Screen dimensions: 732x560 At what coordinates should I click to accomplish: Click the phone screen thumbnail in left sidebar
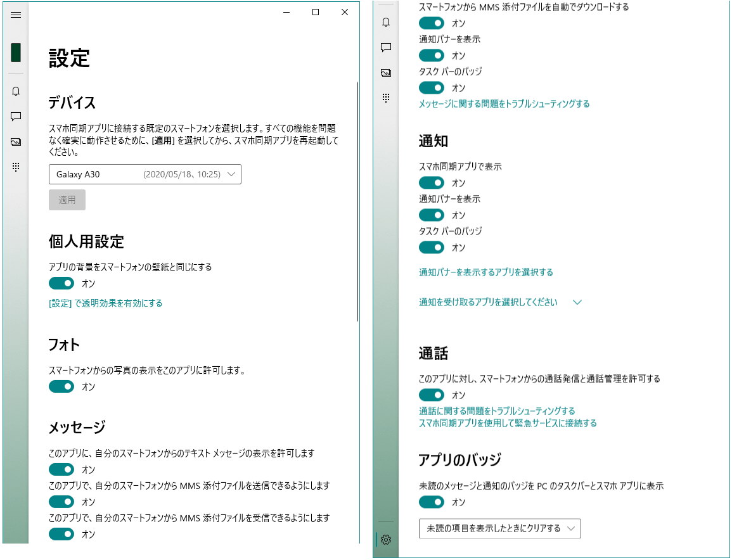[x=15, y=52]
